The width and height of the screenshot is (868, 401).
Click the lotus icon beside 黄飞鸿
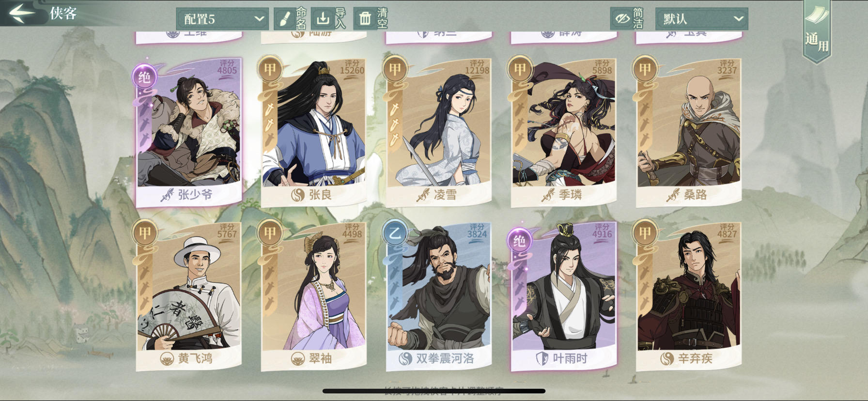coord(167,359)
